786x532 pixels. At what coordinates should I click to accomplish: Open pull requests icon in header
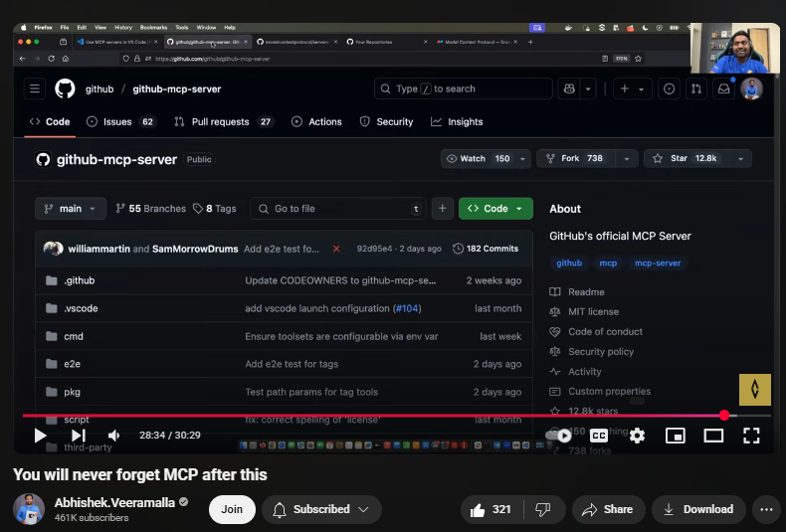pos(696,89)
